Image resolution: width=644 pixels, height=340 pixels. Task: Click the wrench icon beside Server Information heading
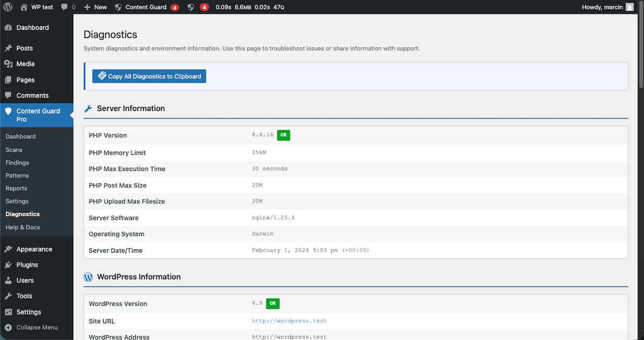pyautogui.click(x=88, y=108)
